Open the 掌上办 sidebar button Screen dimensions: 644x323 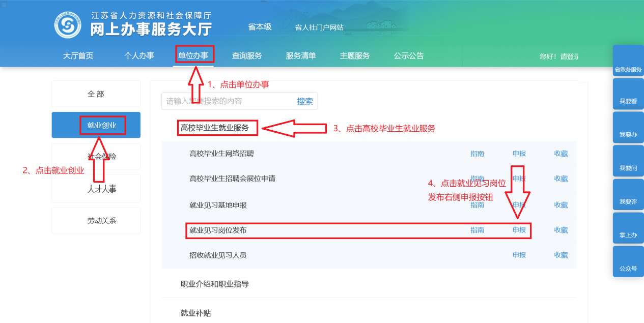pyautogui.click(x=628, y=228)
